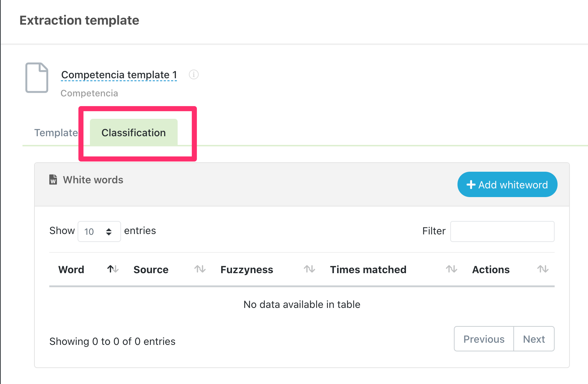Select the Classification tab
Viewport: 588px width, 384px height.
coord(134,133)
